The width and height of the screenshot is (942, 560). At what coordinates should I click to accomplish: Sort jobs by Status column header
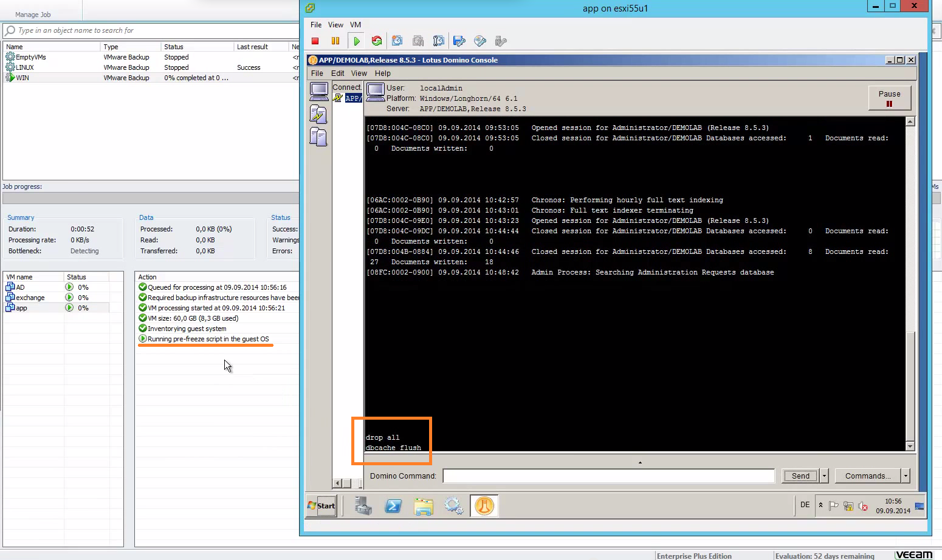197,47
